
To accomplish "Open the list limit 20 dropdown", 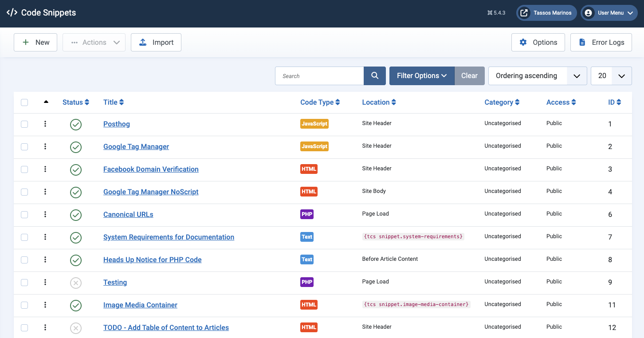I will 611,76.
